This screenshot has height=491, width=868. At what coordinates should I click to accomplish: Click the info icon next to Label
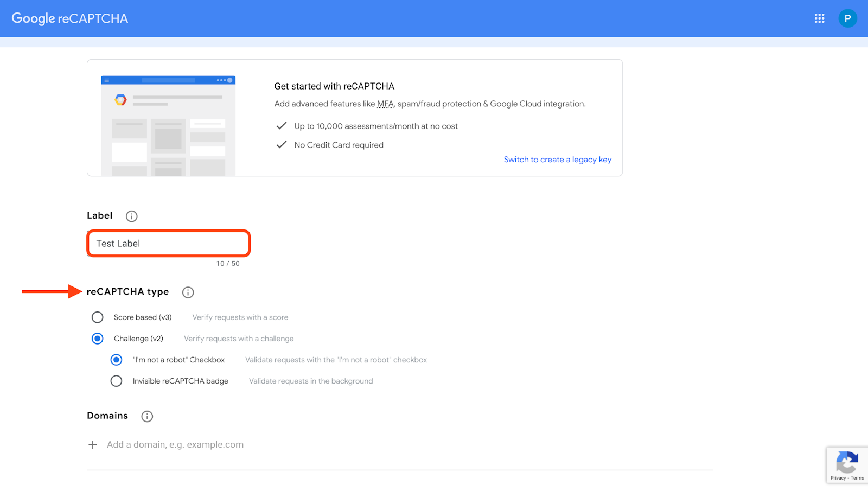(131, 216)
